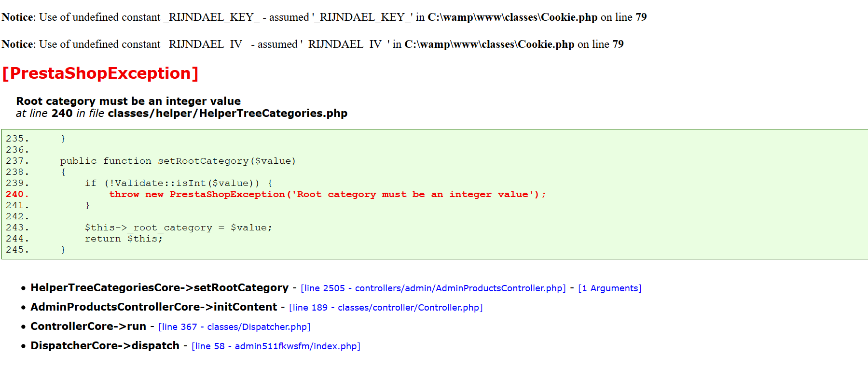The image size is (868, 384).
Task: Select the ControllerCore->run trace entry
Action: tap(88, 327)
